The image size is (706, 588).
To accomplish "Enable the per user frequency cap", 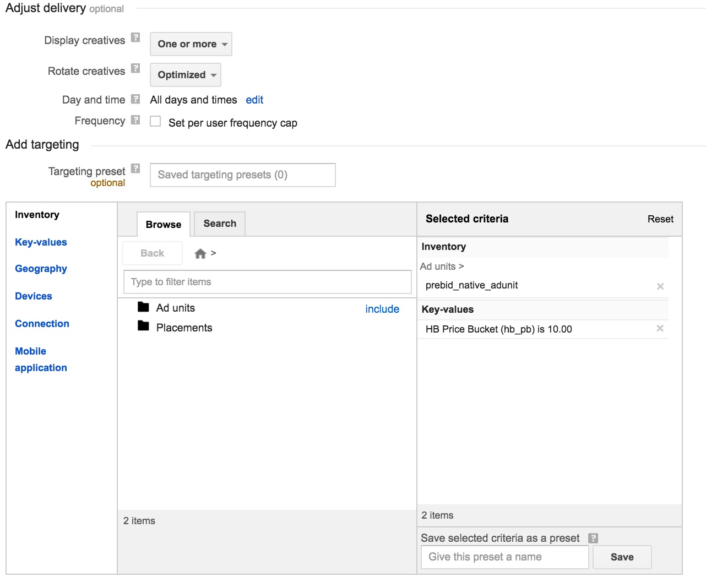I will pos(155,121).
